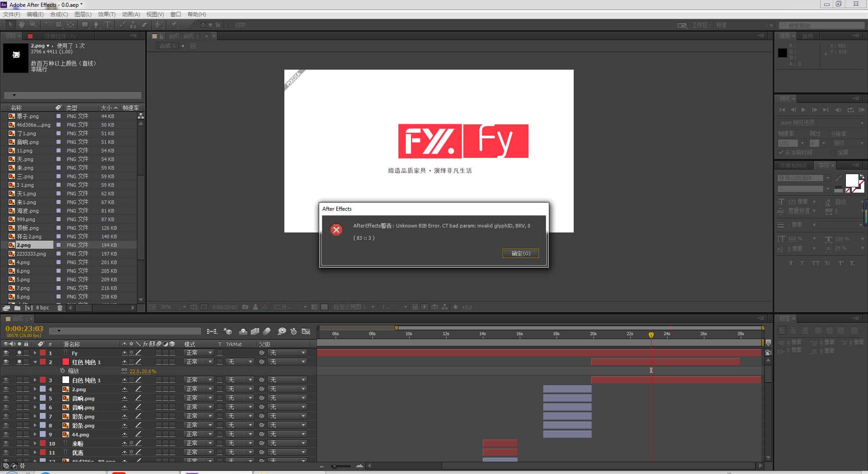
Task: Toggle solo switch for Fy layer
Action: click(x=19, y=353)
